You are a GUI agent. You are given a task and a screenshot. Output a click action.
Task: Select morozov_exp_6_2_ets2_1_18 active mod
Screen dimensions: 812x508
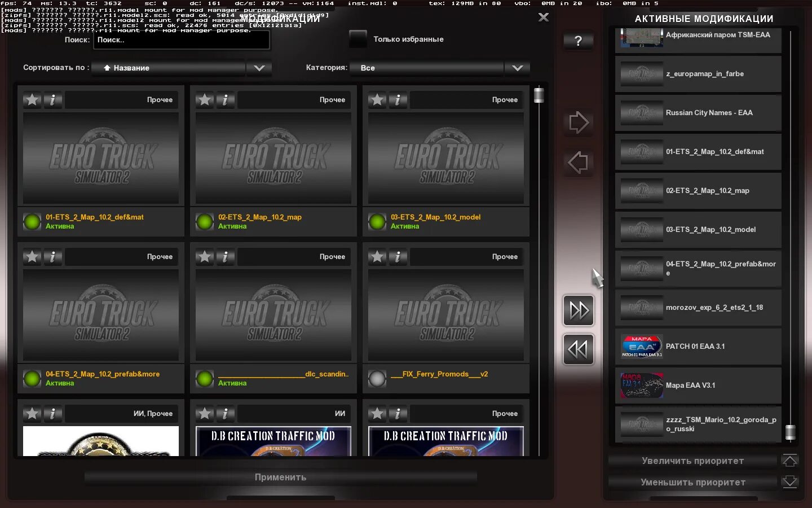pyautogui.click(x=698, y=308)
